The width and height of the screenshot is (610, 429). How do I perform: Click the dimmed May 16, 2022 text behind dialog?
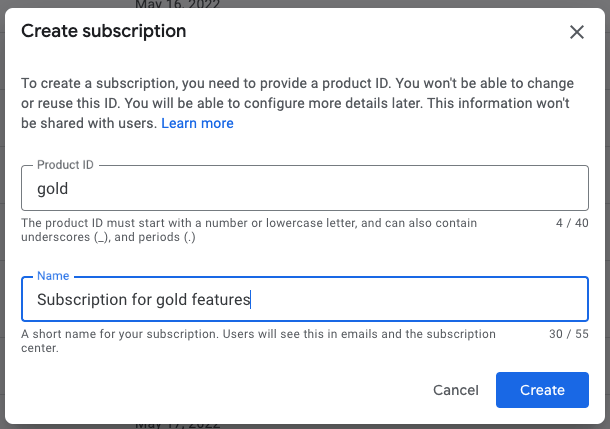click(177, 4)
